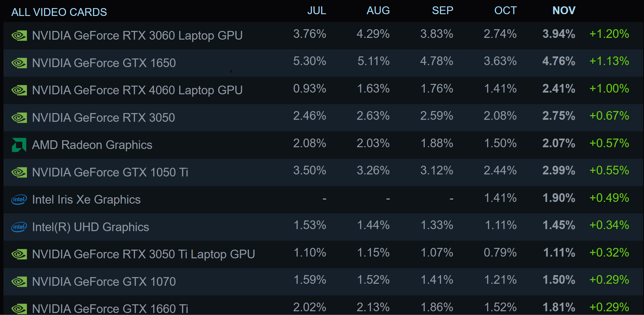Viewport: 644px width, 315px height.
Task: Open the Intel Iris Xe Graphics entry
Action: pyautogui.click(x=86, y=200)
